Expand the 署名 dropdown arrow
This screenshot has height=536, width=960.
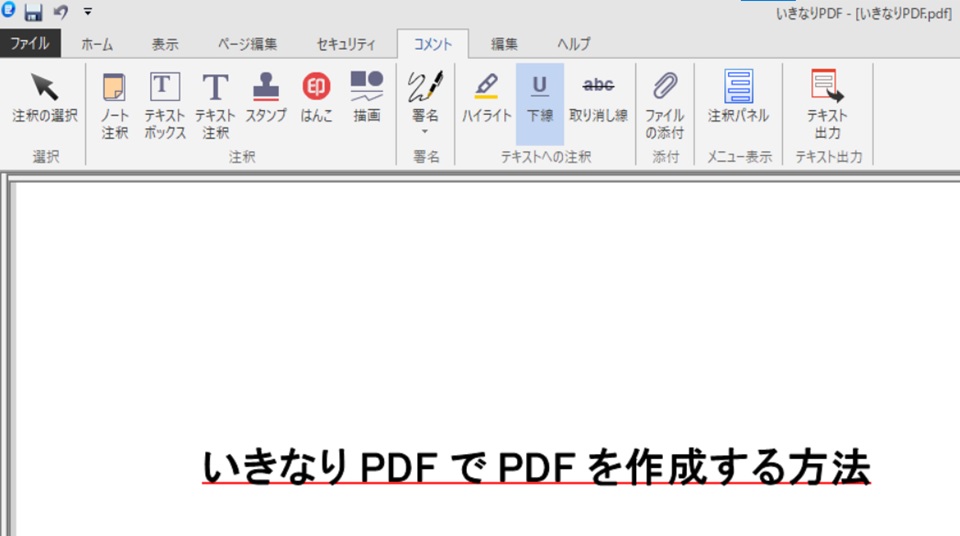click(x=425, y=132)
